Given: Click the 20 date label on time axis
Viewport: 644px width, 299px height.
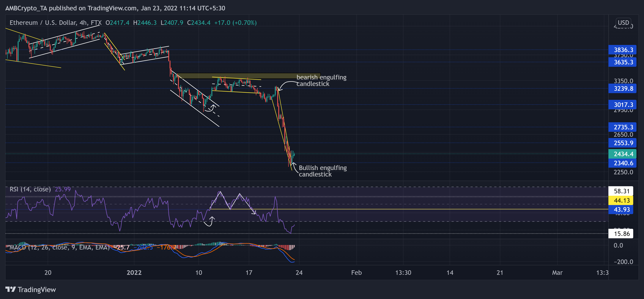Looking at the screenshot, I should [x=48, y=272].
